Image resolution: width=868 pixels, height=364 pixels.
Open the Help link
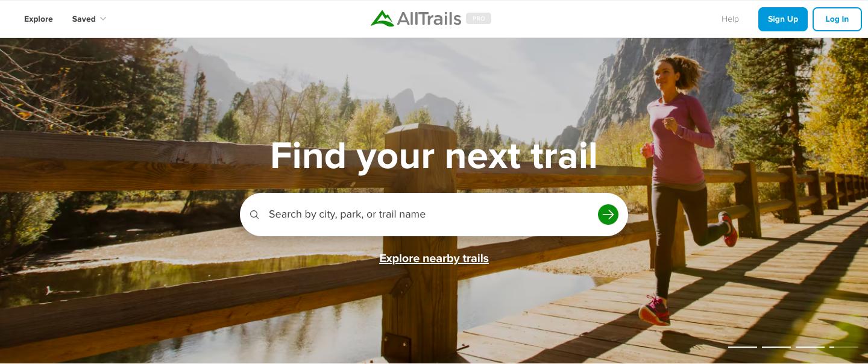click(x=730, y=19)
